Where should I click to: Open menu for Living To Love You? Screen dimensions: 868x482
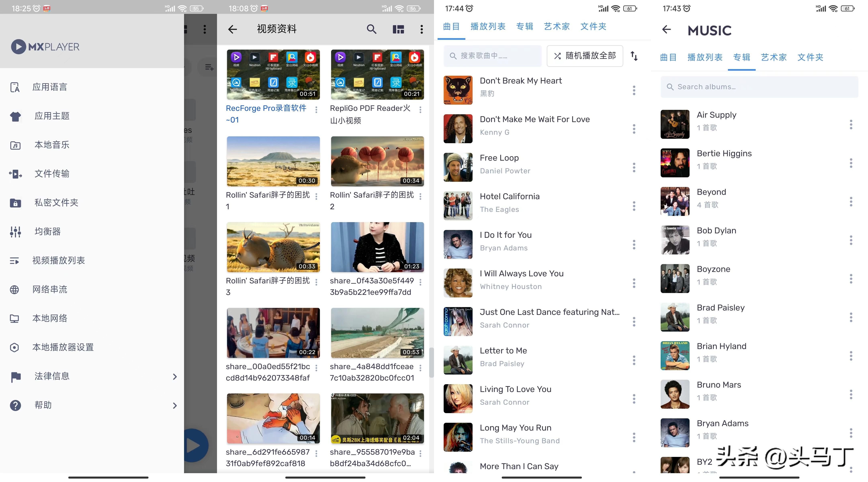(x=634, y=399)
